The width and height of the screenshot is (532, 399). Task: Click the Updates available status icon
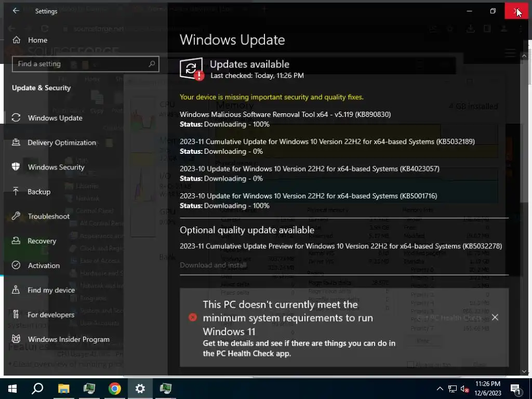pyautogui.click(x=192, y=69)
